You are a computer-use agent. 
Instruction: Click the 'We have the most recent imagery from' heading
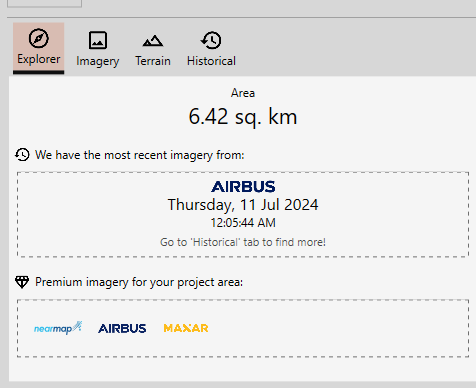coord(140,155)
